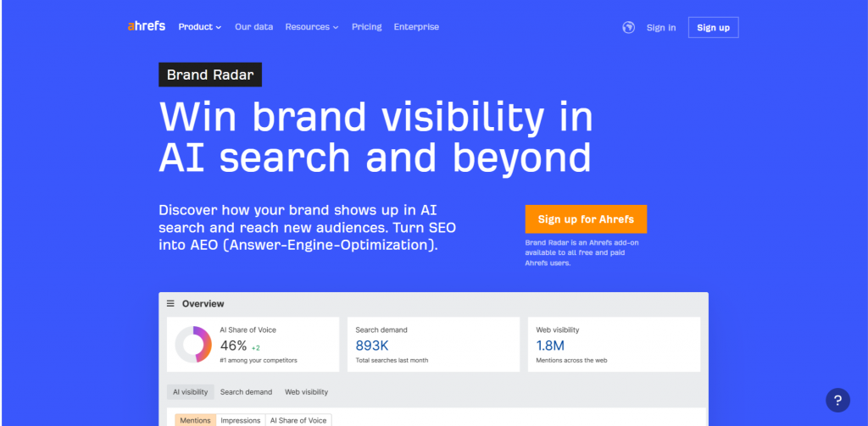Toggle the Mentions view option

[195, 420]
